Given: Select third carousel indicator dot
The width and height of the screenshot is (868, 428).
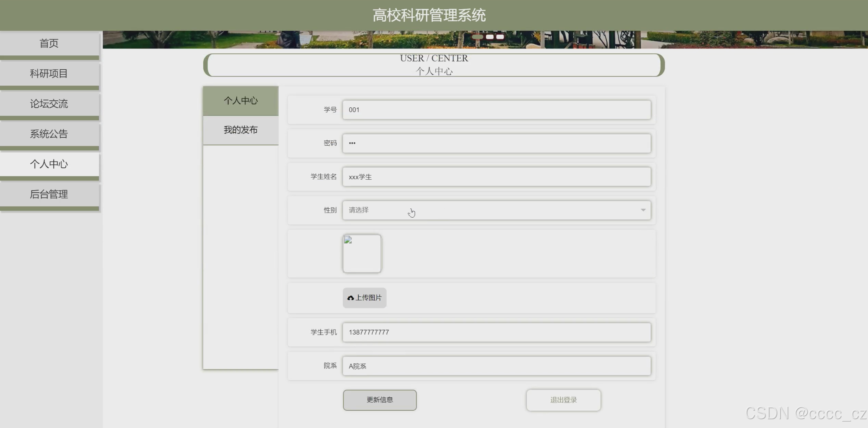Looking at the screenshot, I should point(500,37).
